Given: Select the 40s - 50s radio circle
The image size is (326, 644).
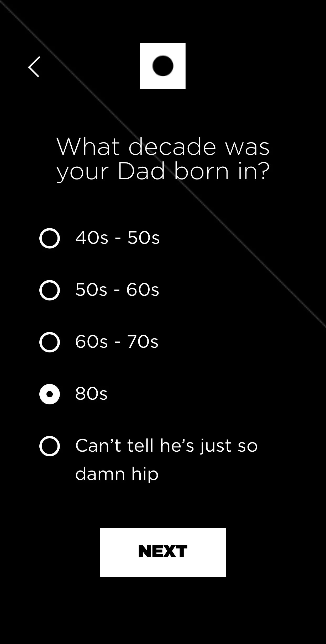Looking at the screenshot, I should (50, 238).
